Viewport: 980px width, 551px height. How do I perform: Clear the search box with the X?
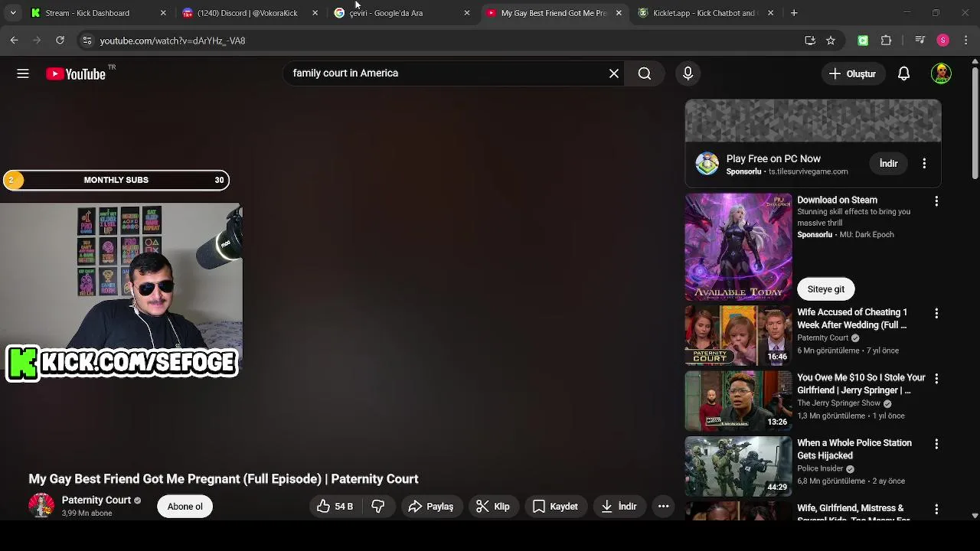click(x=614, y=73)
